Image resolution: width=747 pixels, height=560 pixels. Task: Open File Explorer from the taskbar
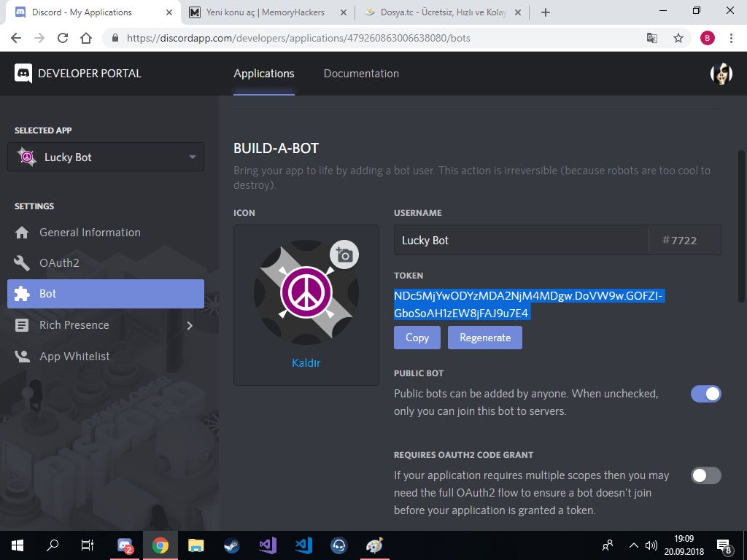[x=196, y=545]
